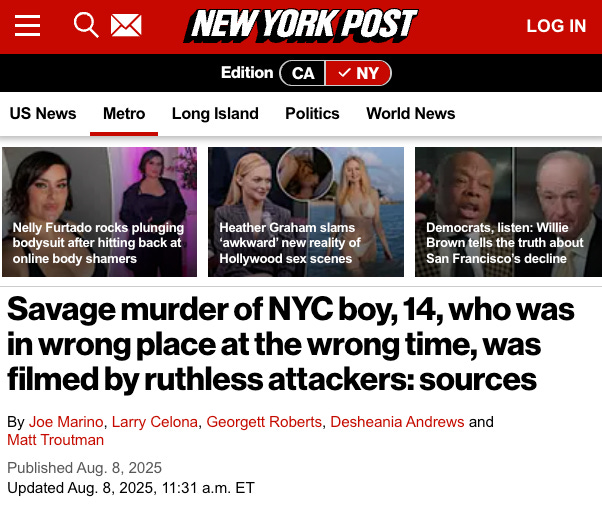This screenshot has height=506, width=602.
Task: Click author link Georgett Roberts
Action: (x=264, y=422)
